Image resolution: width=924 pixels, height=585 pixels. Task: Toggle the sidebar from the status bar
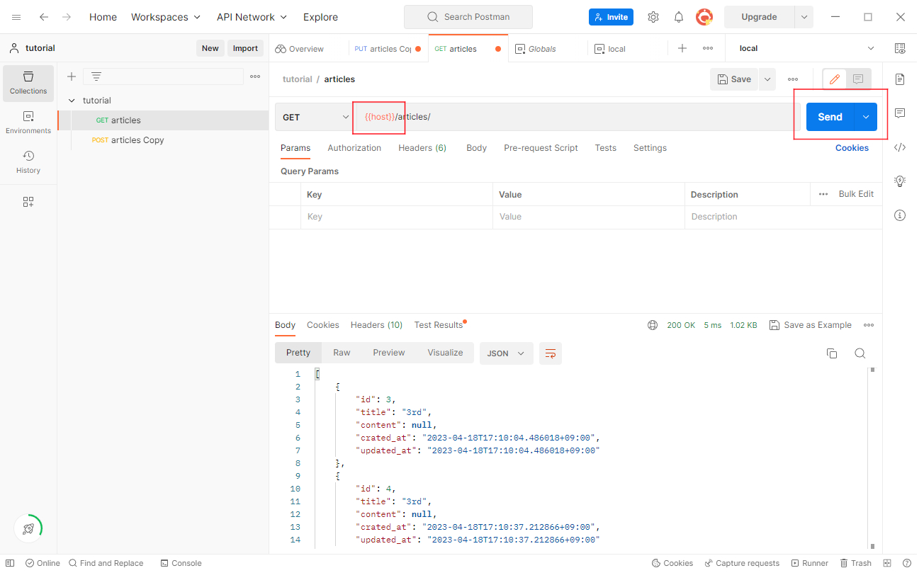pyautogui.click(x=10, y=563)
